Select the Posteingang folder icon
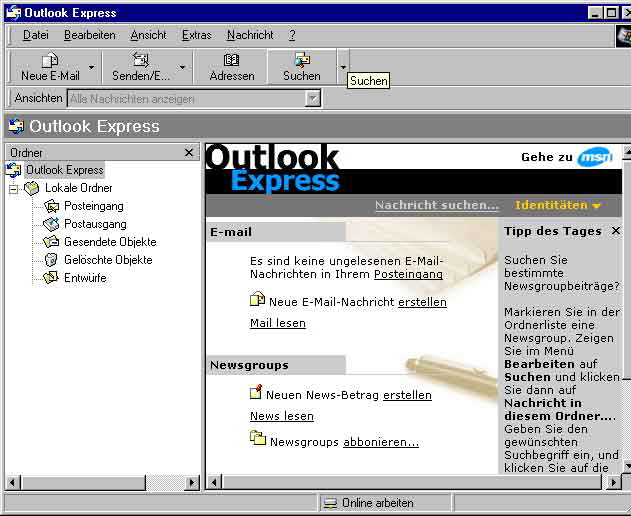Viewport: 631px width, 516px height. 52,206
